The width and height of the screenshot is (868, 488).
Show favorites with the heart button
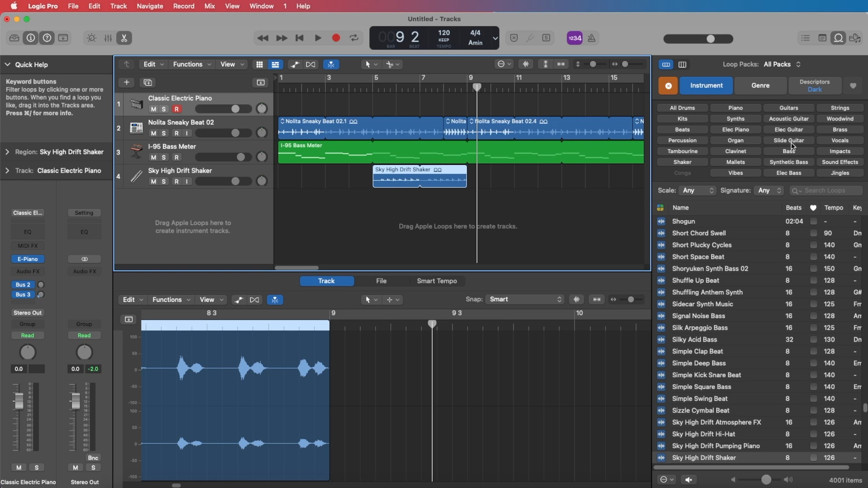853,85
